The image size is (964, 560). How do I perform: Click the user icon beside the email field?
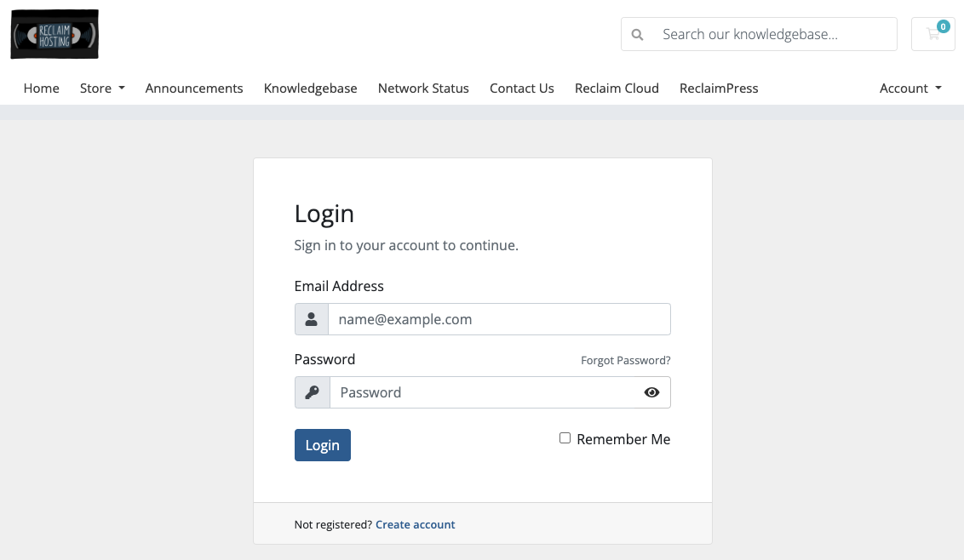pos(311,319)
